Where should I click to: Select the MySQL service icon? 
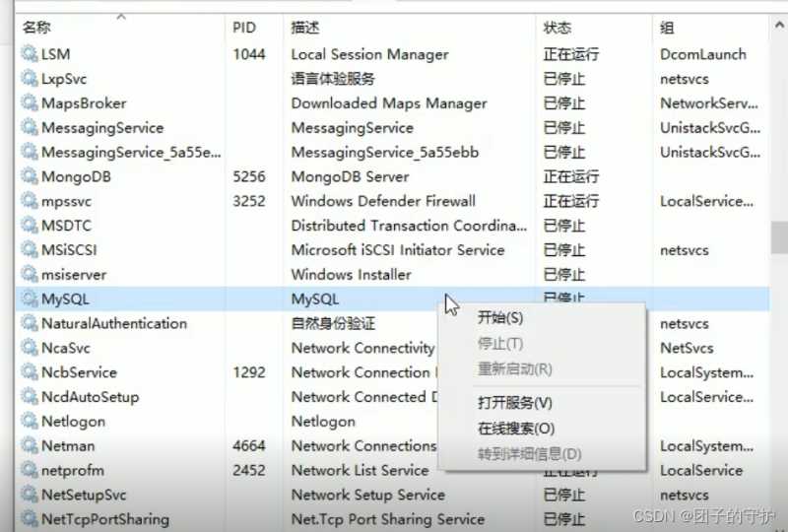pyautogui.click(x=30, y=299)
